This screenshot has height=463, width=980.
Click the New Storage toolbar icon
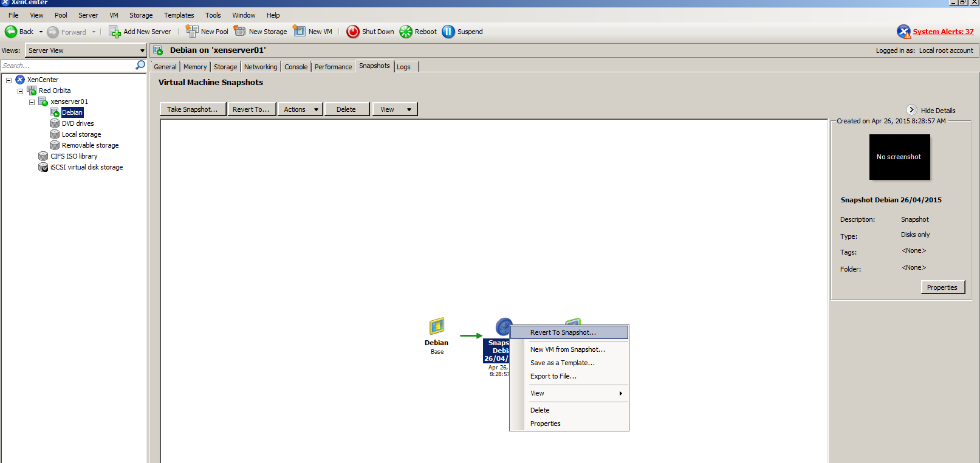(240, 32)
